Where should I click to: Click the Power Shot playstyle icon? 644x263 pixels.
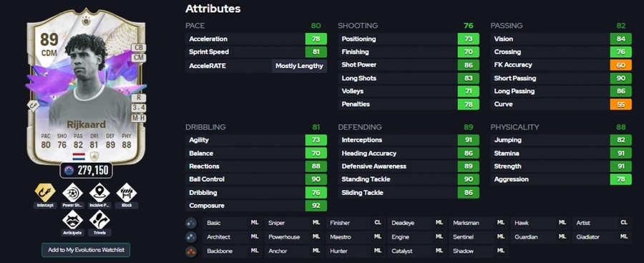click(x=72, y=192)
